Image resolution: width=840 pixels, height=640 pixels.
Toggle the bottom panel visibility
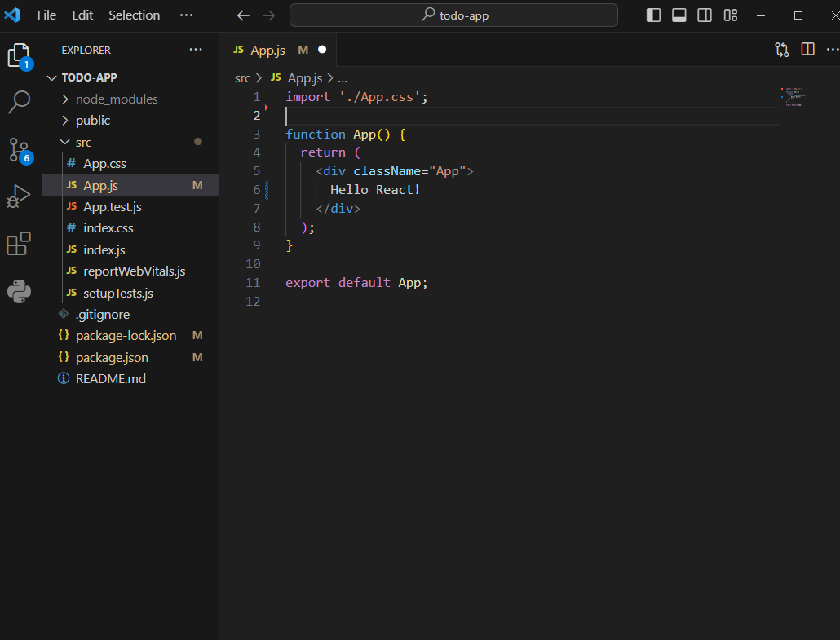click(679, 15)
